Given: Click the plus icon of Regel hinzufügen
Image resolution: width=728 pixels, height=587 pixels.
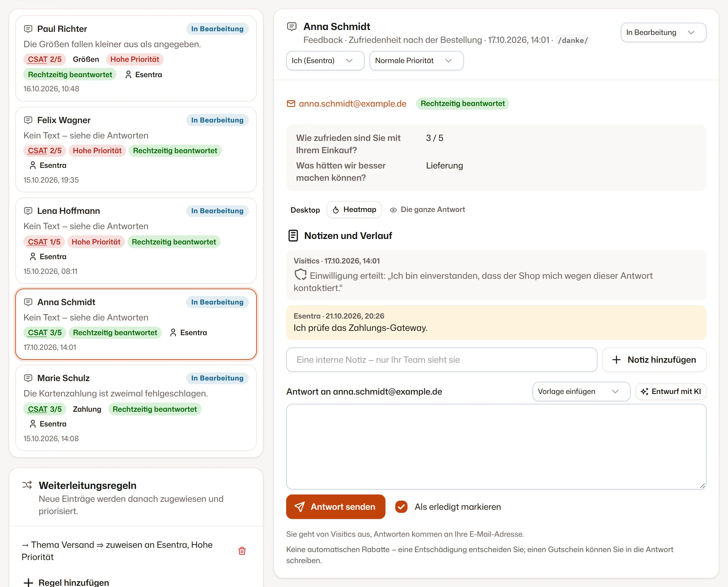Looking at the screenshot, I should 29,582.
